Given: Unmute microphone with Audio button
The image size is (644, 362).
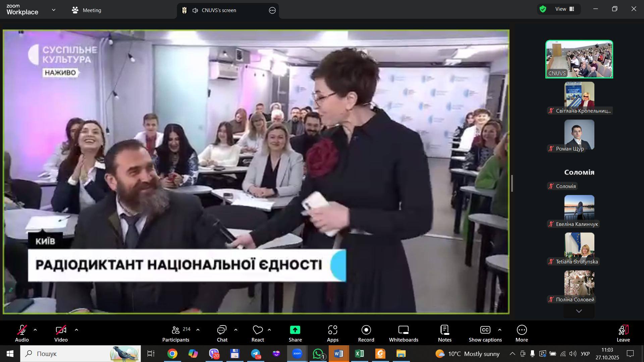Looking at the screenshot, I should pos(22,334).
